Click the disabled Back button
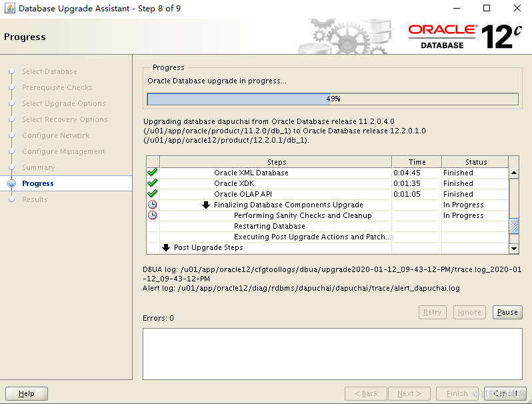 coord(366,393)
